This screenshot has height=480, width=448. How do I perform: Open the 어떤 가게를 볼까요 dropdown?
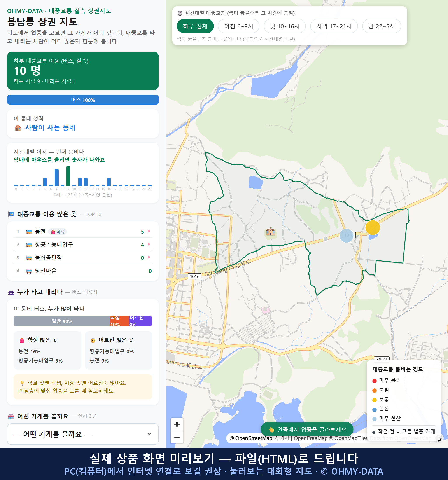(83, 434)
